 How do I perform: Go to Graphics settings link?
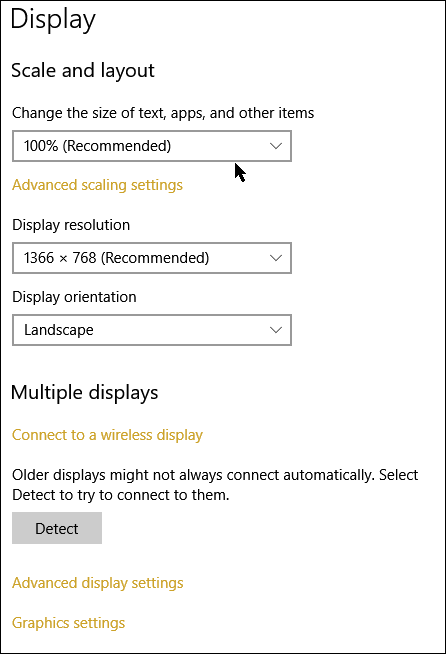tap(68, 623)
